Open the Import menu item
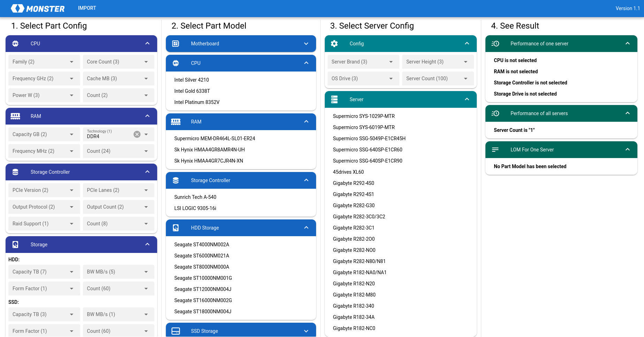This screenshot has width=644, height=337. [87, 8]
